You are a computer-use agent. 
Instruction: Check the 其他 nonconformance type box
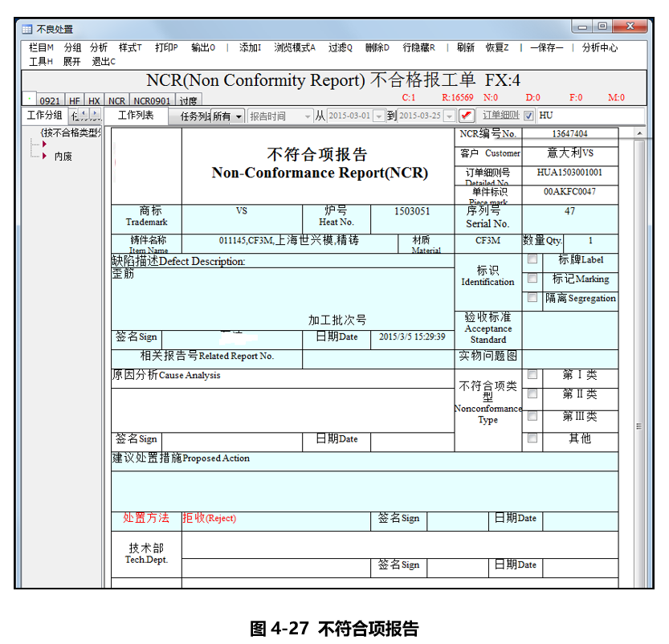click(x=532, y=438)
